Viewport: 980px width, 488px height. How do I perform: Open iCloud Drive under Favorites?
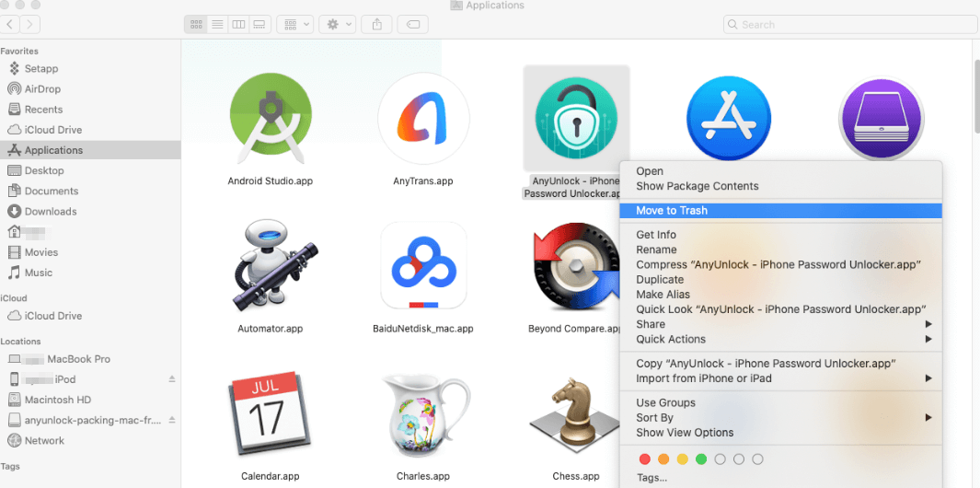click(90, 130)
